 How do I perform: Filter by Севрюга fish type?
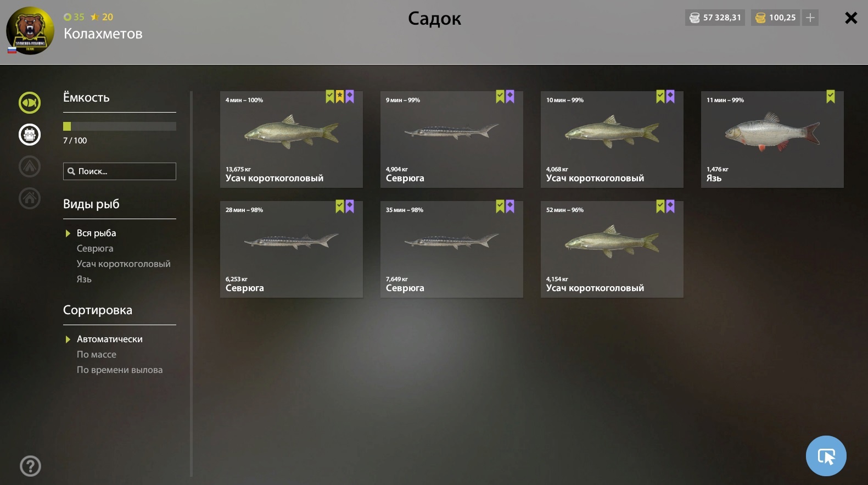click(95, 248)
